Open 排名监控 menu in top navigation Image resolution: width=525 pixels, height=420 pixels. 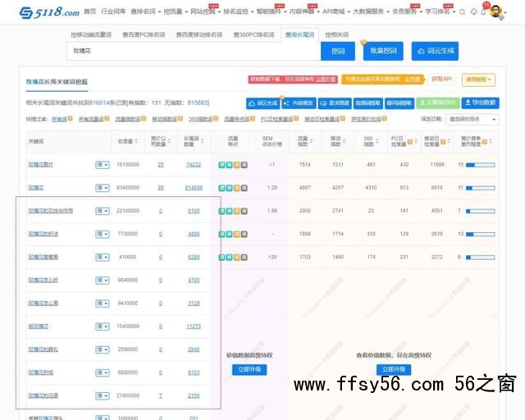[238, 11]
